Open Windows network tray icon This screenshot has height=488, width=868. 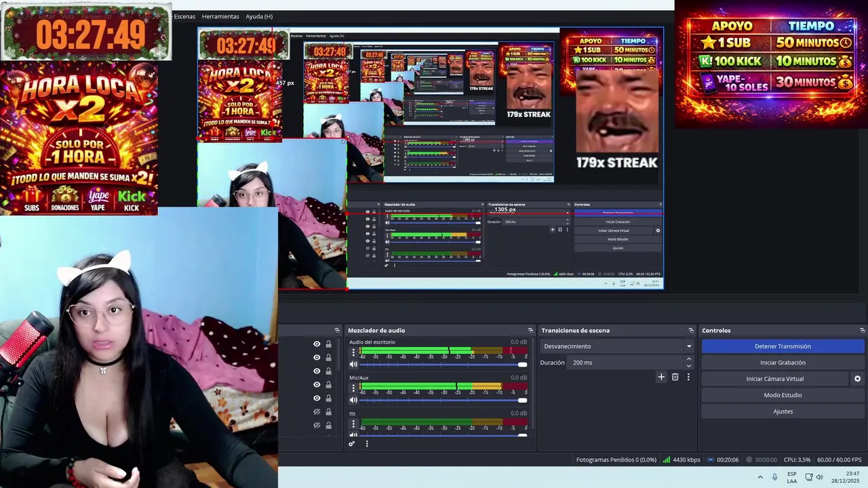(x=808, y=477)
